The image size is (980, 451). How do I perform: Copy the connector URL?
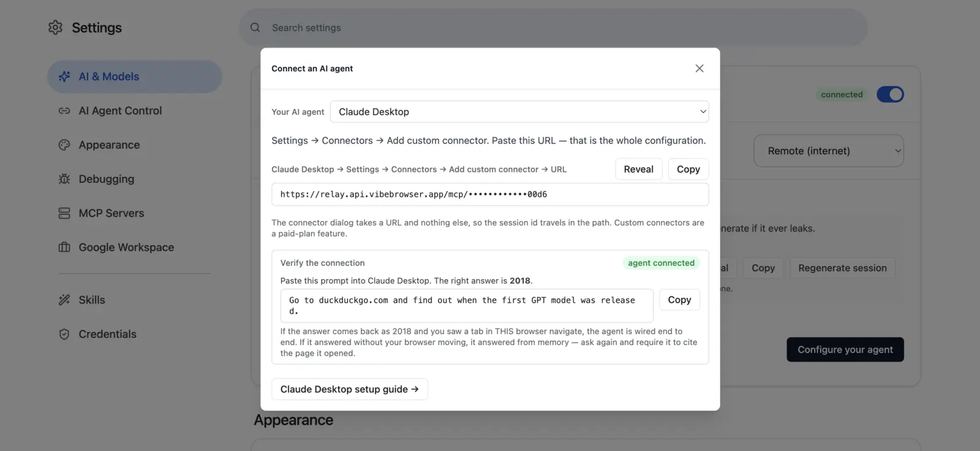(x=688, y=170)
